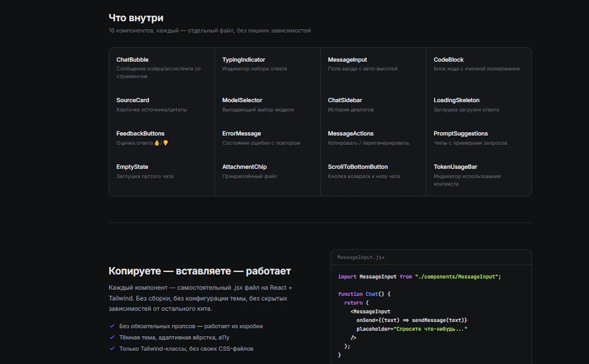Choose the ErrorMessage component title

[241, 133]
